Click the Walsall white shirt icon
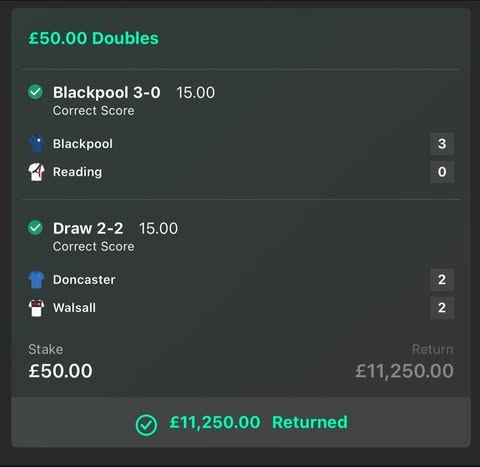This screenshot has width=480, height=467. (36, 308)
